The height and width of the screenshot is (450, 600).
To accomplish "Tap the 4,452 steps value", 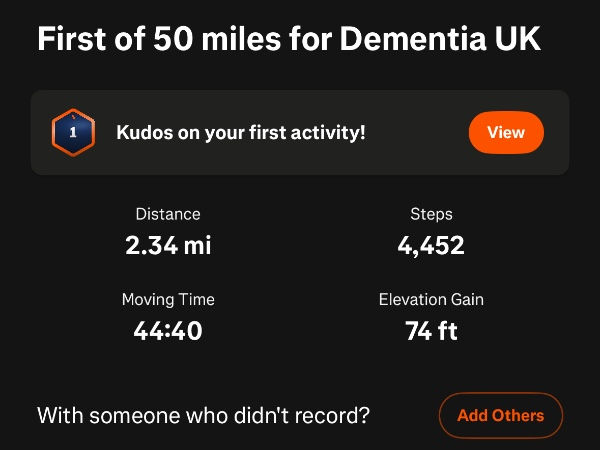I will pyautogui.click(x=431, y=245).
